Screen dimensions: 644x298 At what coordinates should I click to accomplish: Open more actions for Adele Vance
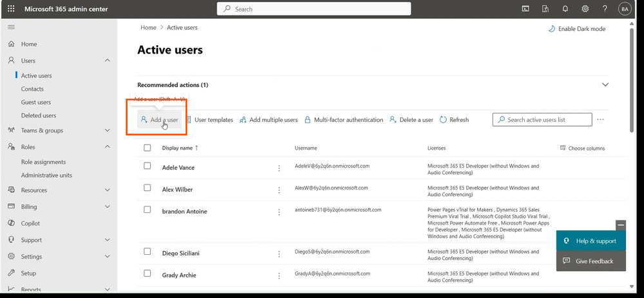click(x=279, y=168)
